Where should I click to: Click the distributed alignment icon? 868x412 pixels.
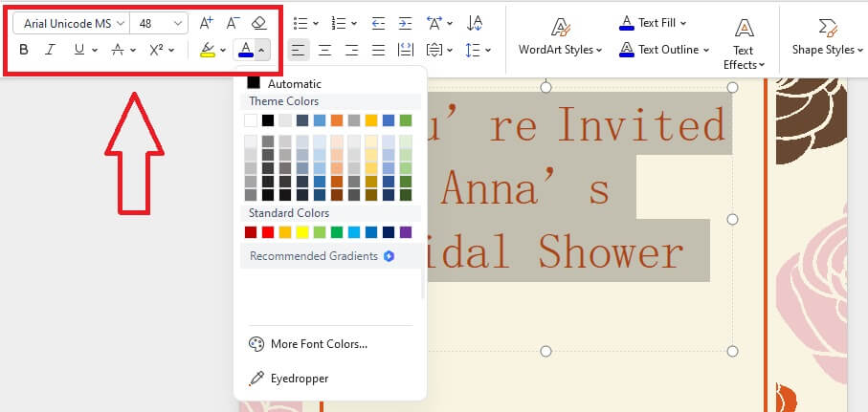(x=406, y=51)
